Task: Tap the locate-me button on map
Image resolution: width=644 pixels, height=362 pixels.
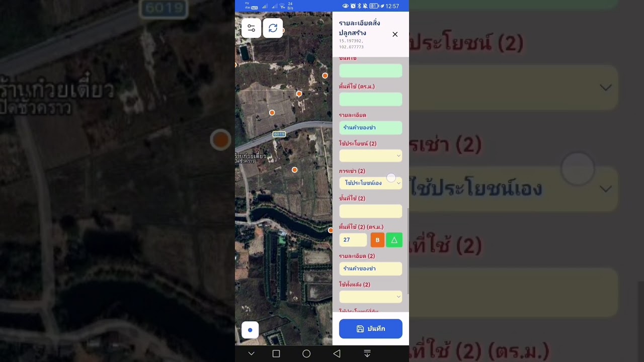Action: [250, 330]
